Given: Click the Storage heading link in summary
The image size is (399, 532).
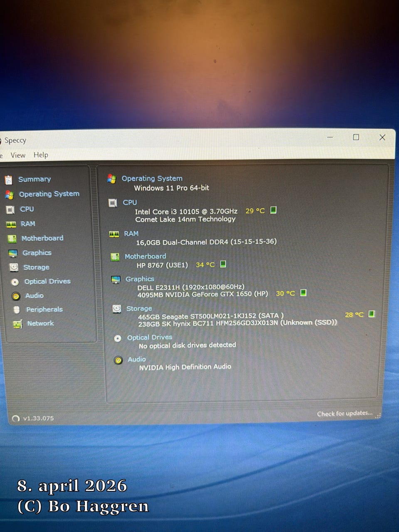Looking at the screenshot, I should (x=139, y=308).
